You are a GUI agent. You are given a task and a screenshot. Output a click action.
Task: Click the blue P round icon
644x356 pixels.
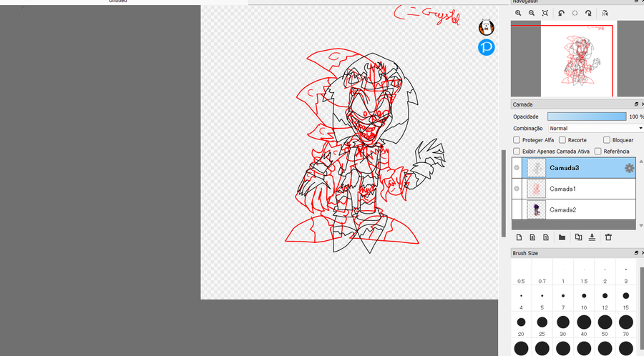487,47
